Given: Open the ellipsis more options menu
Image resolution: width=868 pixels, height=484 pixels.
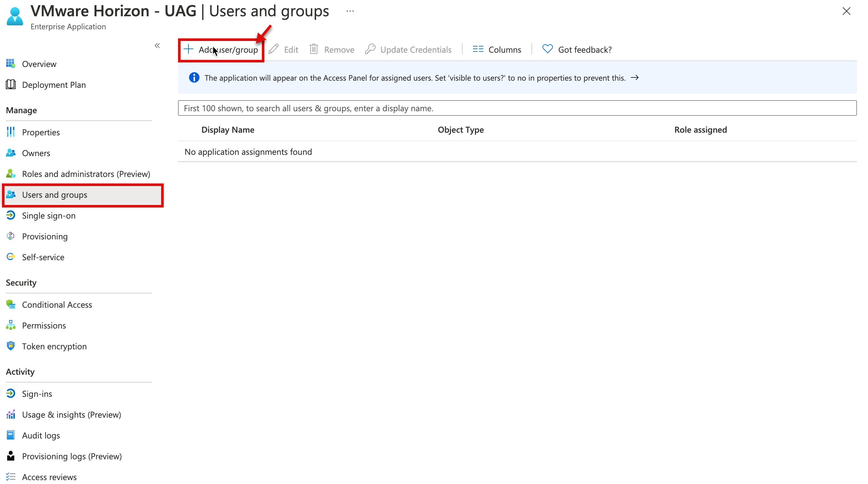Looking at the screenshot, I should point(350,11).
